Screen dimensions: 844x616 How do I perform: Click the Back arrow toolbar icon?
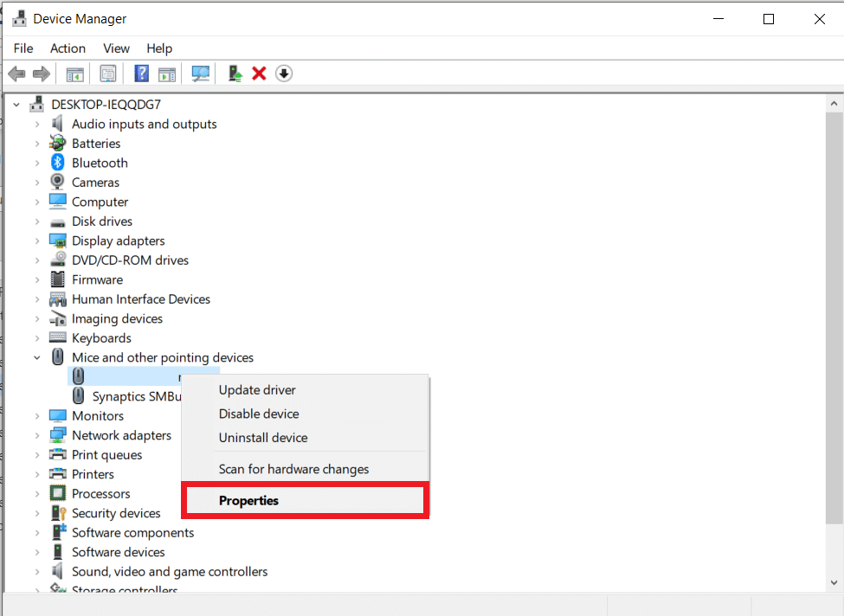tap(16, 74)
